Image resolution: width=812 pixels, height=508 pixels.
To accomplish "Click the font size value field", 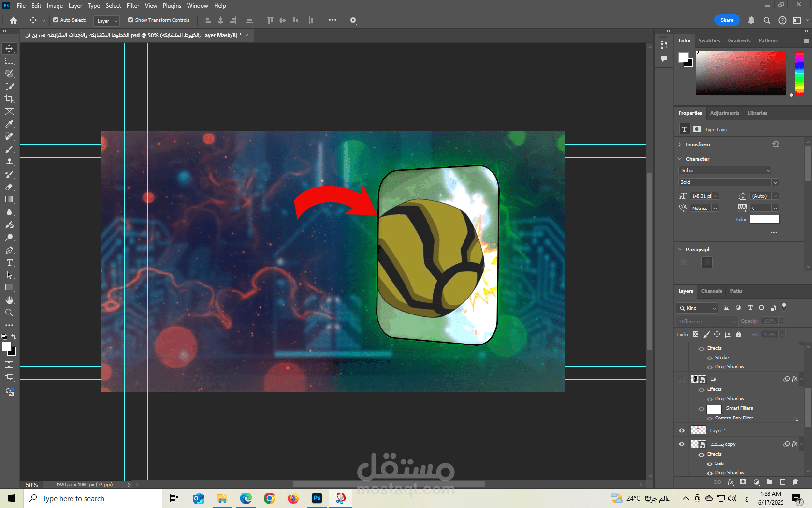I will click(701, 196).
